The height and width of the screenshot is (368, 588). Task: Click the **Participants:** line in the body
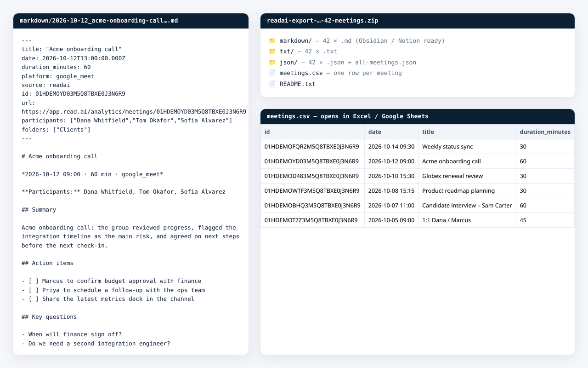124,192
